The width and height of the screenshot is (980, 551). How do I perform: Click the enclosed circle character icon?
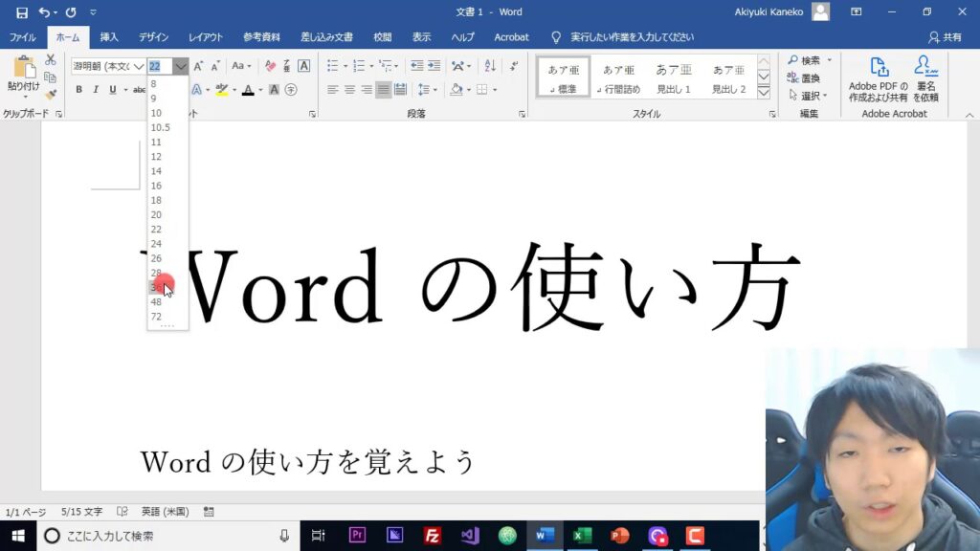[291, 90]
